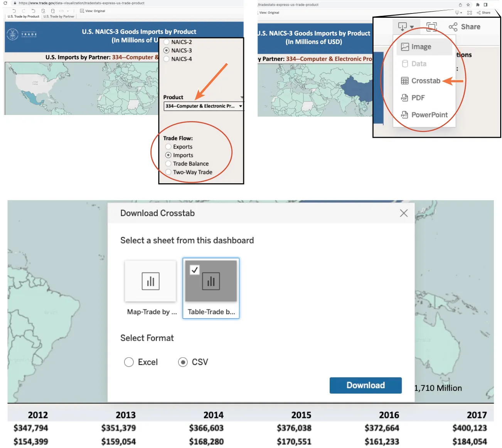Switch to the U.S. Trade by Partner tab
This screenshot has width=502, height=448.
coord(59,17)
